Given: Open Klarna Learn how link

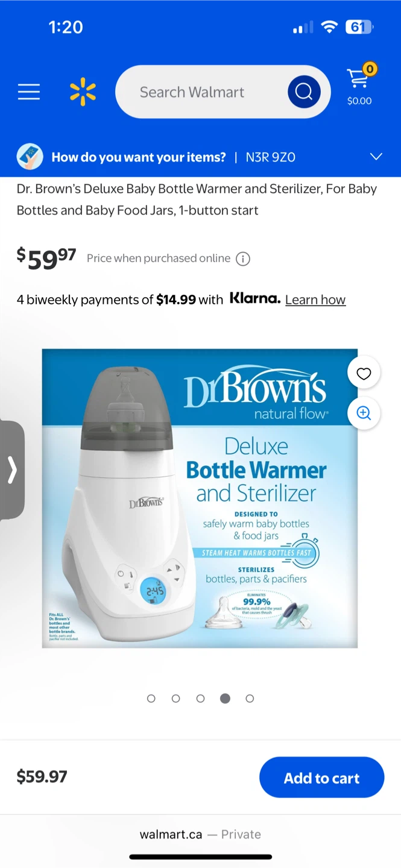Looking at the screenshot, I should tap(315, 300).
